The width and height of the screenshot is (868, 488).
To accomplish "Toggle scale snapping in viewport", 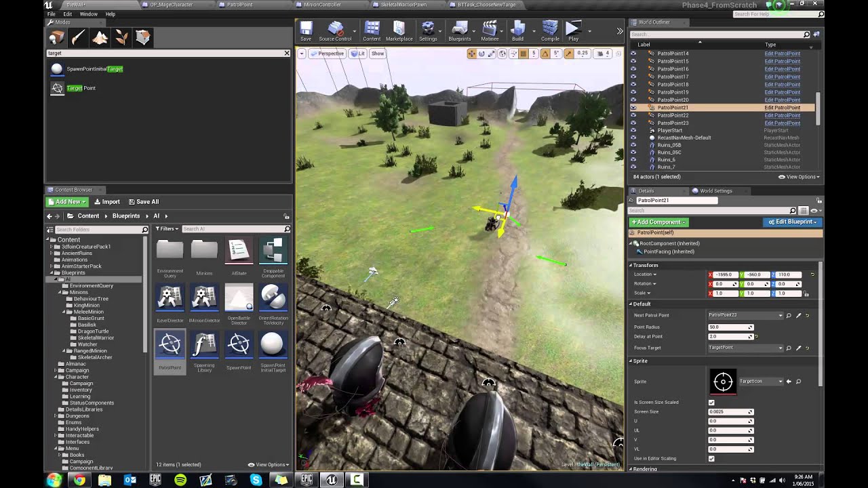I will click(570, 54).
